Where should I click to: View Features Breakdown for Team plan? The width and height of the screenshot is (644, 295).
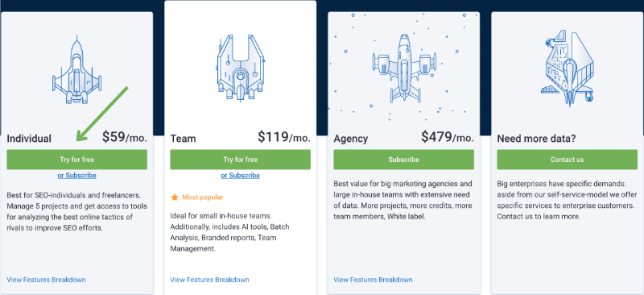[x=209, y=280]
